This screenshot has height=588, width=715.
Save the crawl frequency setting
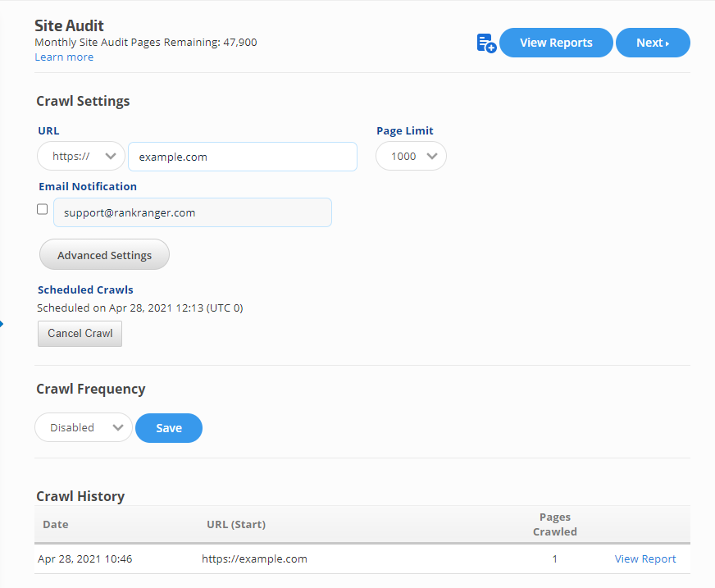coord(168,427)
